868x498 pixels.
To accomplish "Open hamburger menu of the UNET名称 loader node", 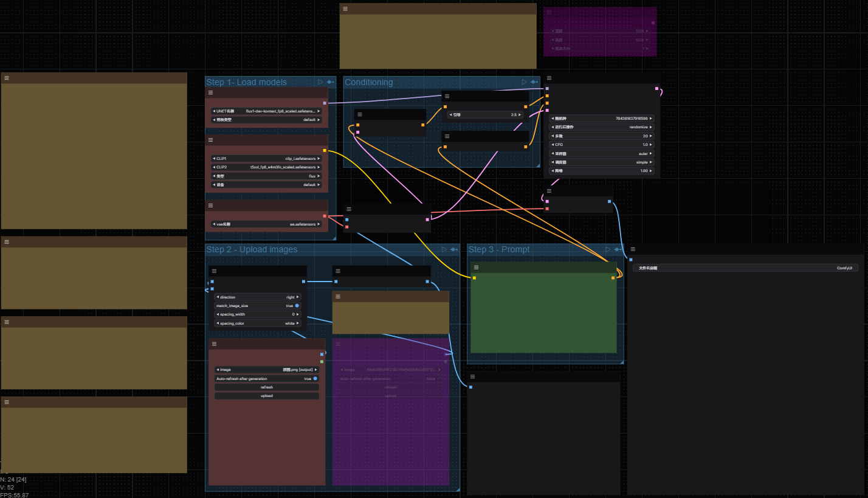I will point(210,92).
